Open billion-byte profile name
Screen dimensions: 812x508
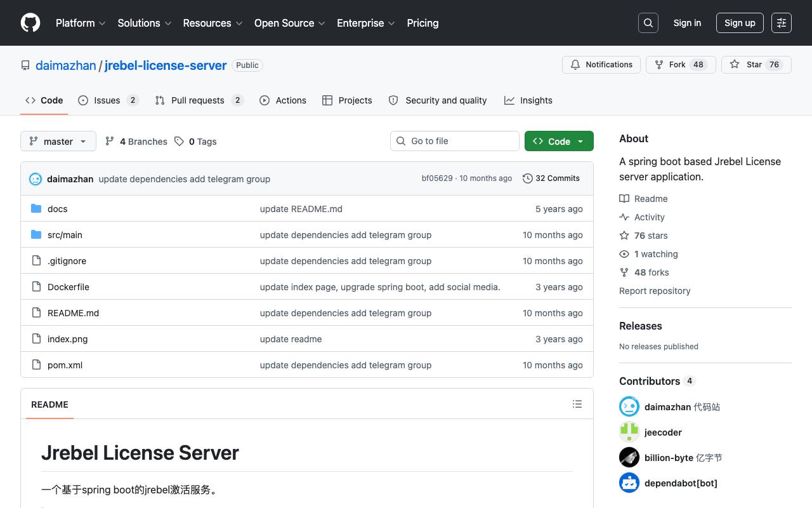point(669,458)
